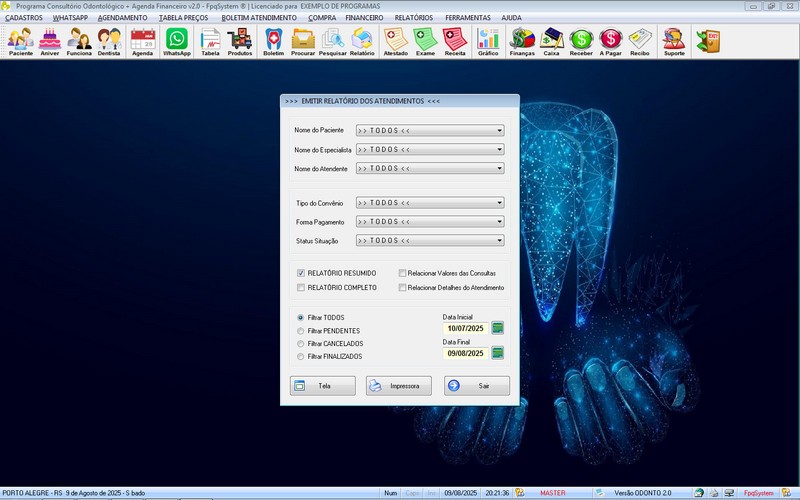800x500 pixels.
Task: Click the Dentista toolbar icon
Action: [109, 41]
